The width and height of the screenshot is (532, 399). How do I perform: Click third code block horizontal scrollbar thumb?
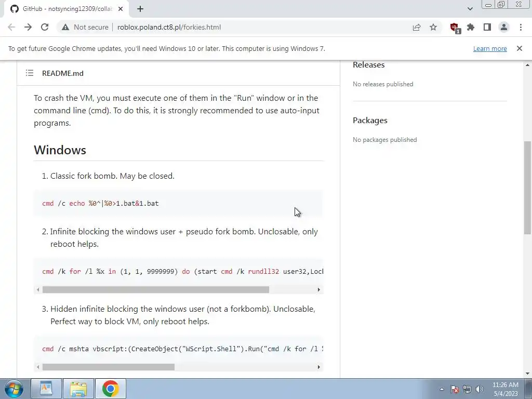(x=109, y=367)
